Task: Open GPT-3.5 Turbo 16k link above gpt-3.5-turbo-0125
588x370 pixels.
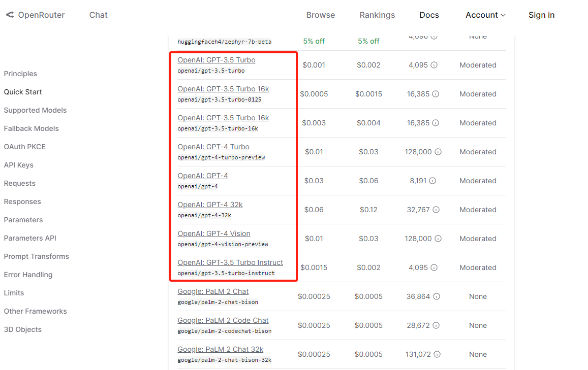Action: pos(223,89)
